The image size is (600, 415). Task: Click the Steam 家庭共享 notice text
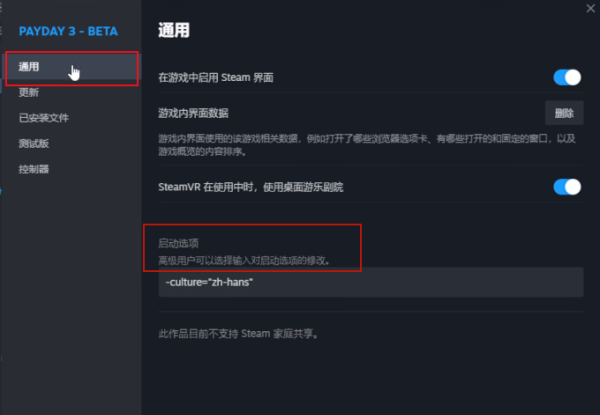(244, 333)
